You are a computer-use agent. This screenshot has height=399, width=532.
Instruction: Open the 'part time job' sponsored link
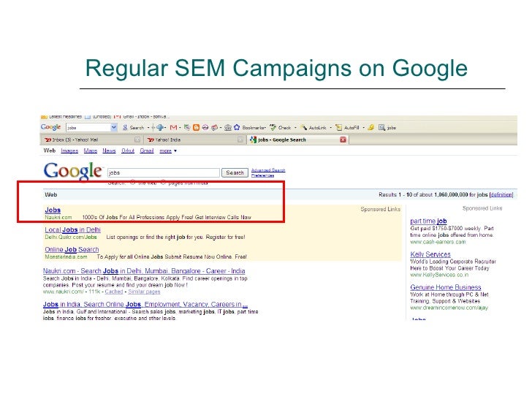[428, 221]
